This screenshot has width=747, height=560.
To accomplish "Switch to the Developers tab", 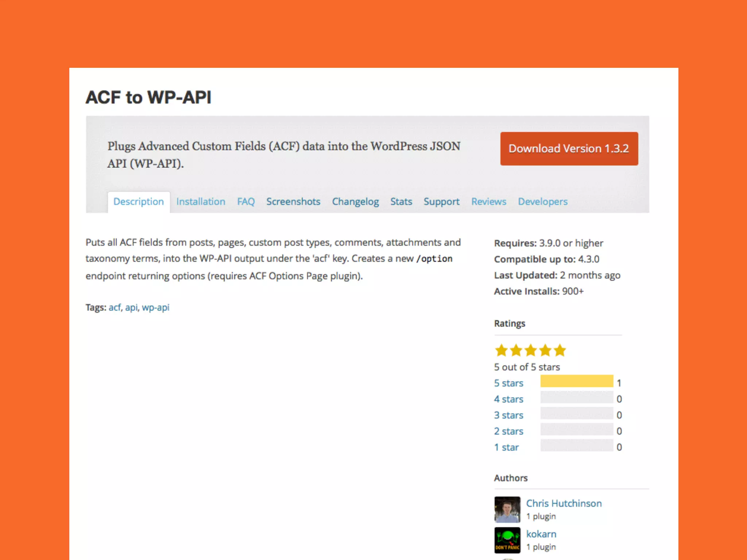I will (542, 202).
